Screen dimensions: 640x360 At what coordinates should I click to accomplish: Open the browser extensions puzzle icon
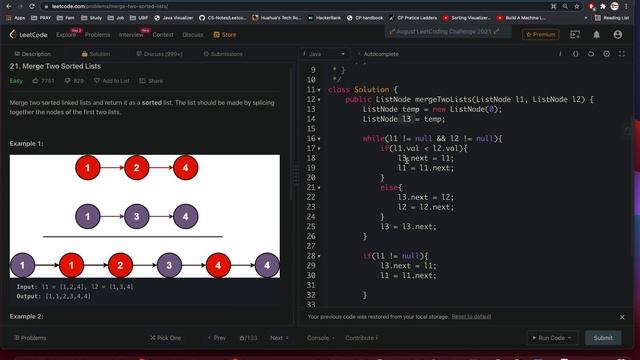(x=602, y=6)
